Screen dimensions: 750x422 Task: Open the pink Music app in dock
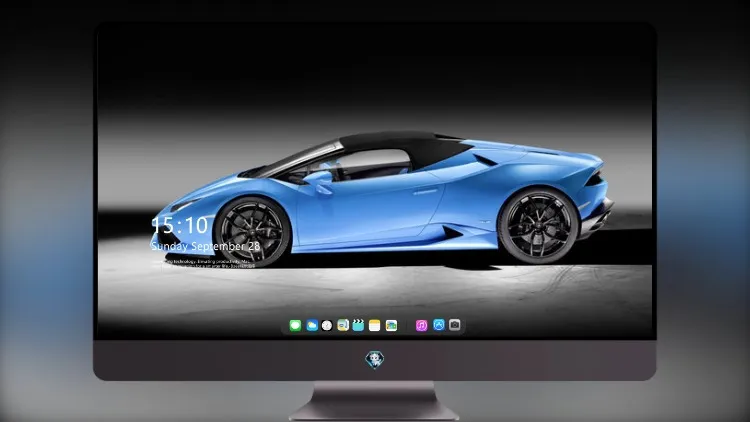click(421, 326)
